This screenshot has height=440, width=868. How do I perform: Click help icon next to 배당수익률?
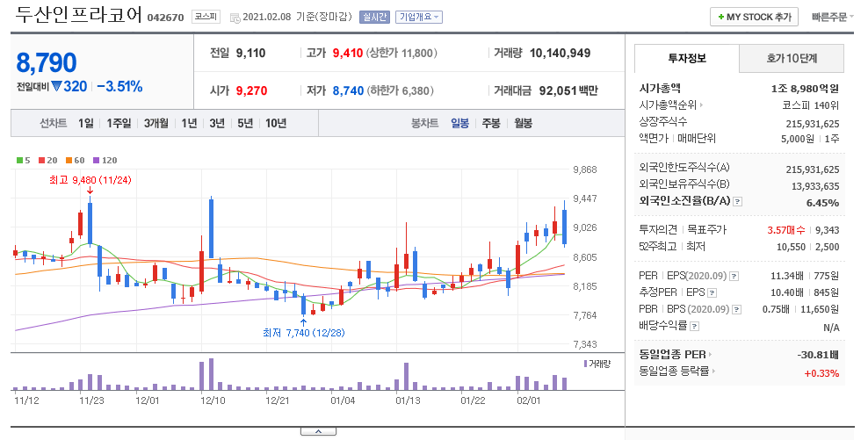[x=695, y=327]
